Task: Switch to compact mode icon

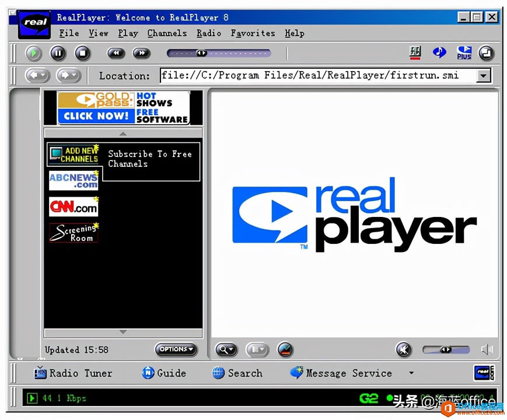Action: tap(487, 53)
